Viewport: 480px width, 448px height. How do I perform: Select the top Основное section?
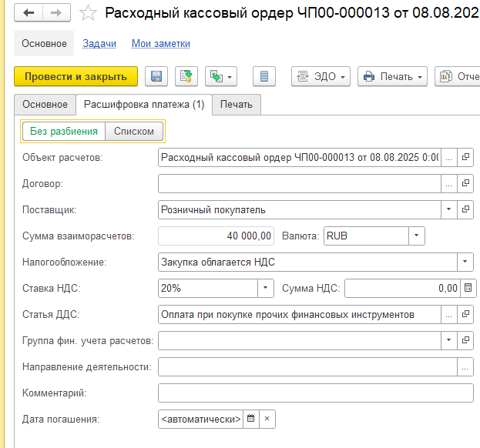44,43
